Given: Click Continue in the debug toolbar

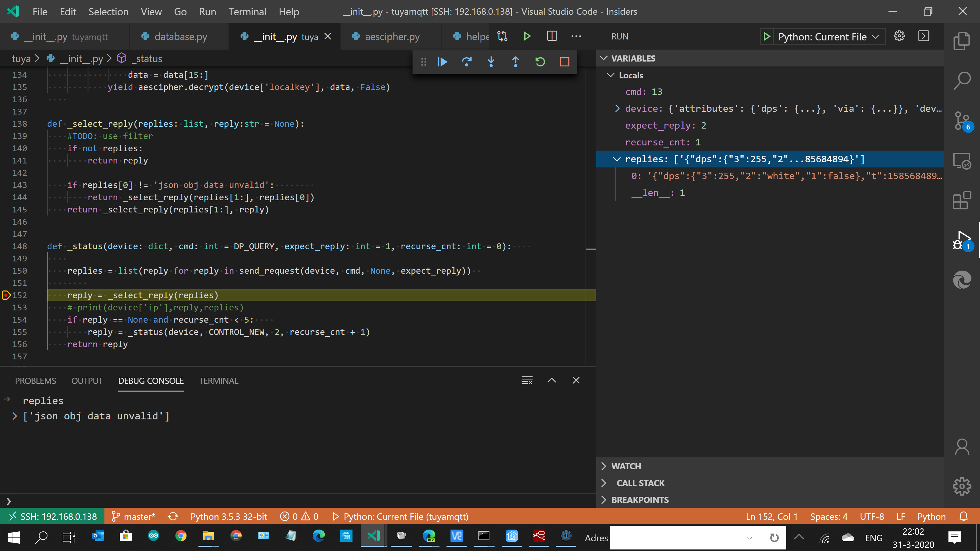Looking at the screenshot, I should pos(442,62).
